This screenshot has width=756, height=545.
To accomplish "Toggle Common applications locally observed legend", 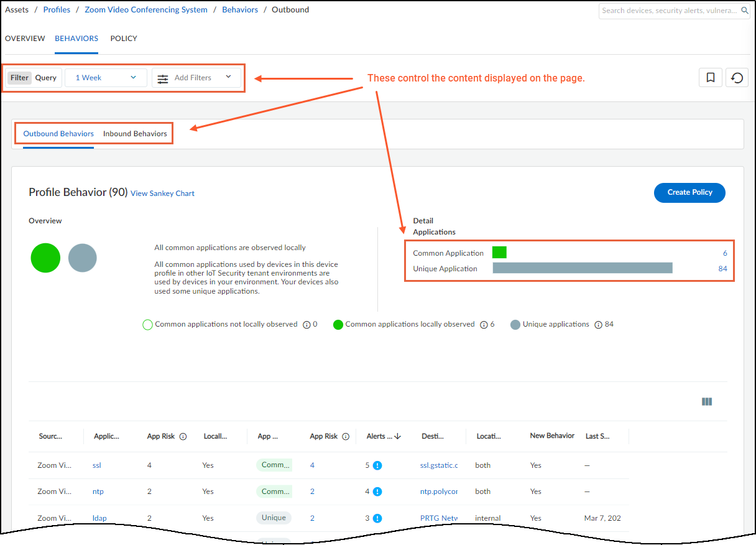I will click(338, 325).
